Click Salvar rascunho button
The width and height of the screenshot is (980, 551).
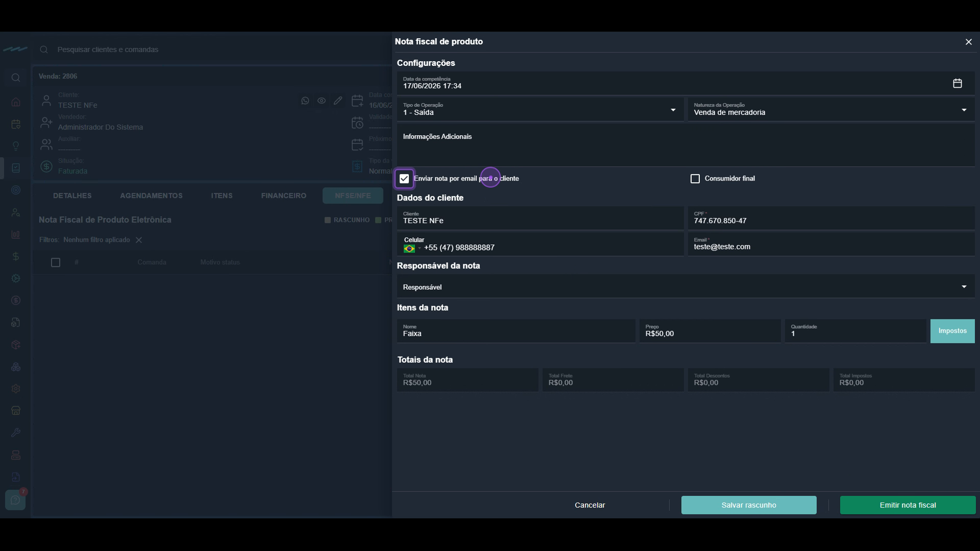749,505
